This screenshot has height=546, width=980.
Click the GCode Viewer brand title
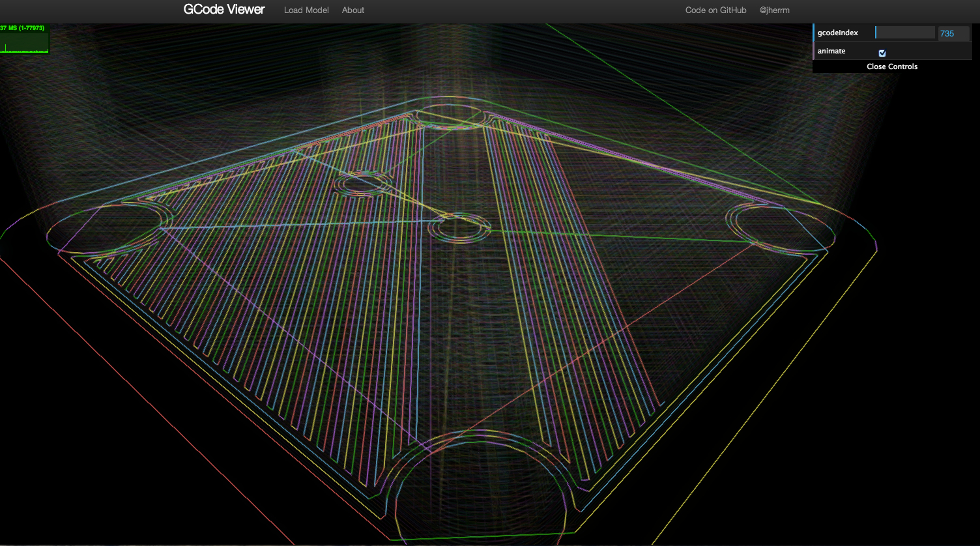[x=224, y=10]
